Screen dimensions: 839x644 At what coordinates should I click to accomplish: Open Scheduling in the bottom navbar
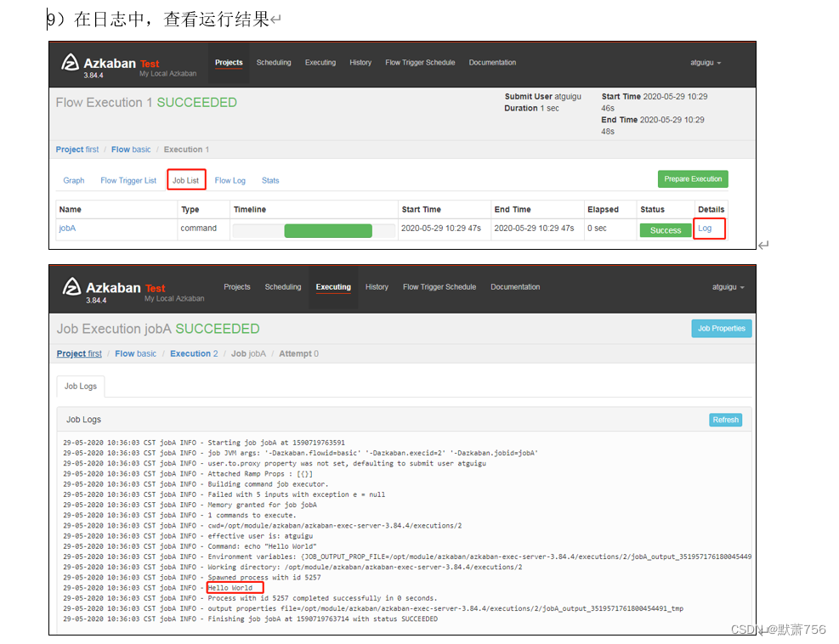(x=283, y=287)
